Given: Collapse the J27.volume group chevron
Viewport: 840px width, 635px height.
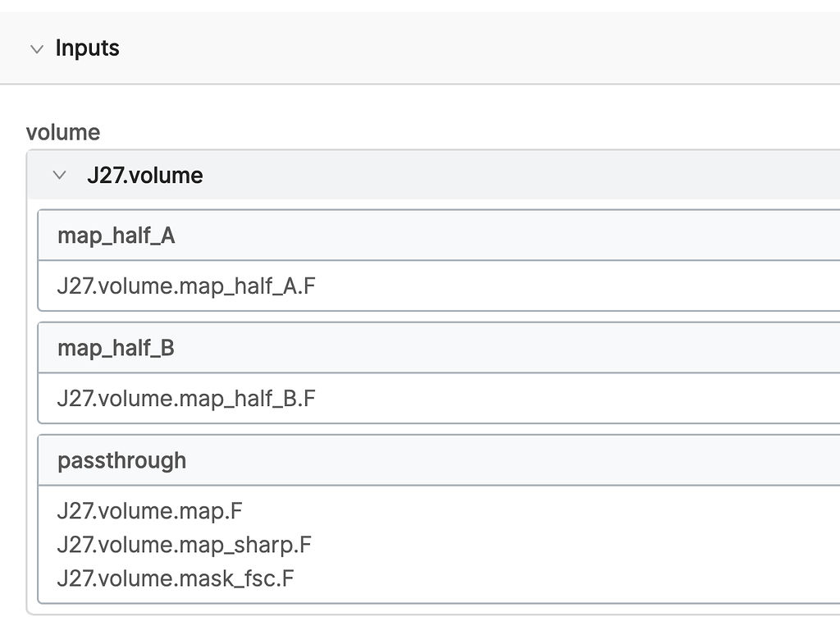Looking at the screenshot, I should point(59,176).
